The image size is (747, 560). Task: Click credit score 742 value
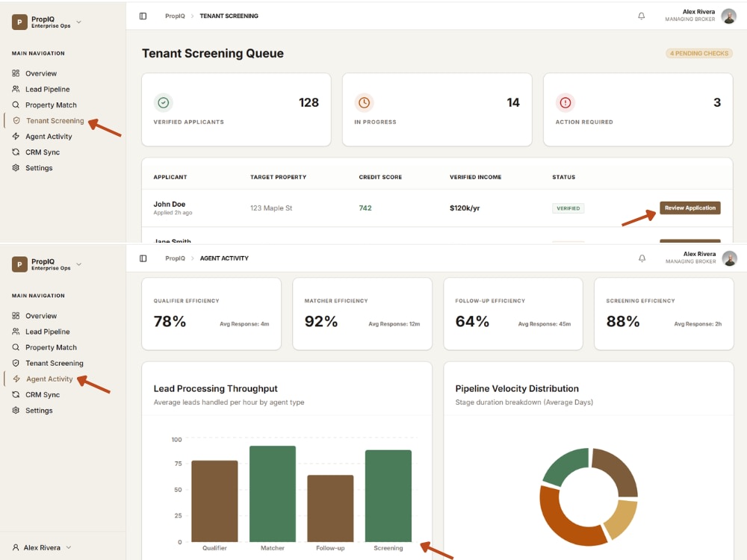[x=365, y=208]
